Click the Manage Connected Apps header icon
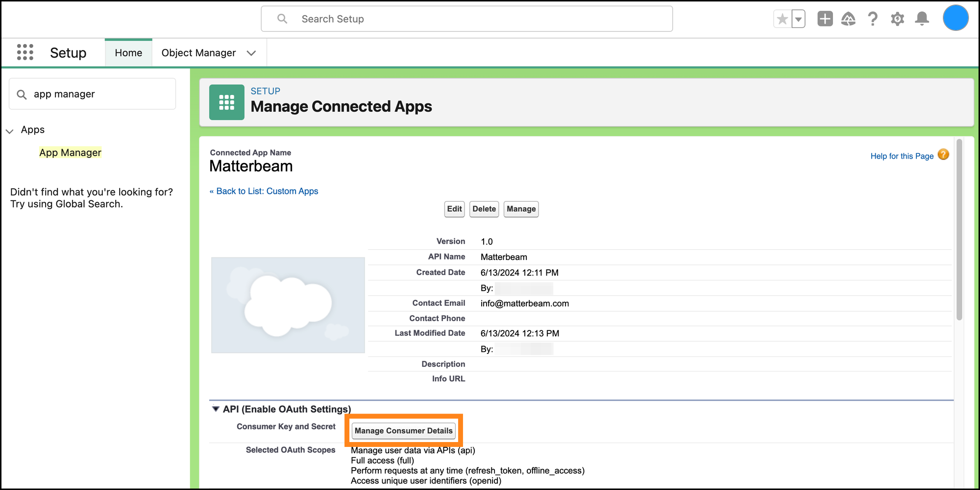This screenshot has width=980, height=490. coord(226,102)
